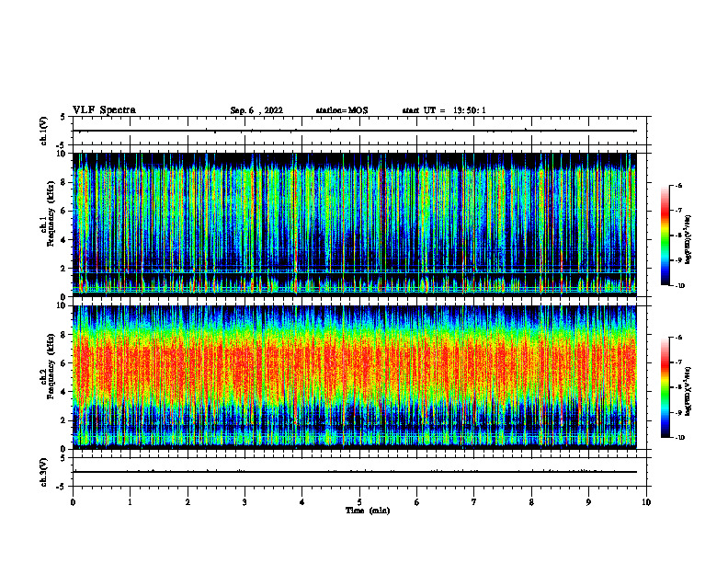The image size is (728, 563).
Task: Click the log(PSD) label beside the ch.1 color bar
Action: (x=689, y=239)
